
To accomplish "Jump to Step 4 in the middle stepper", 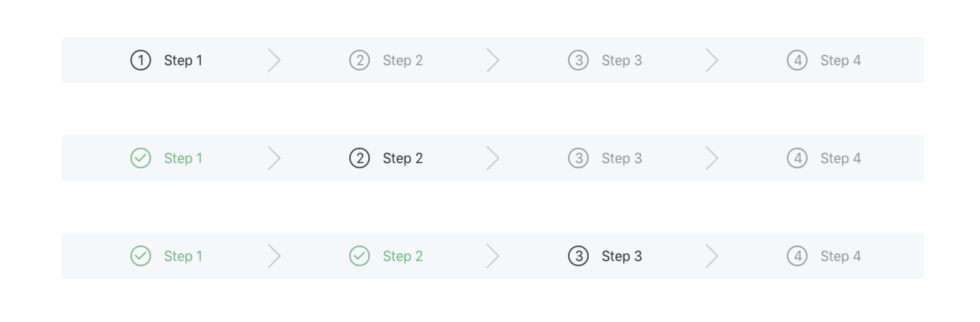I will [841, 158].
